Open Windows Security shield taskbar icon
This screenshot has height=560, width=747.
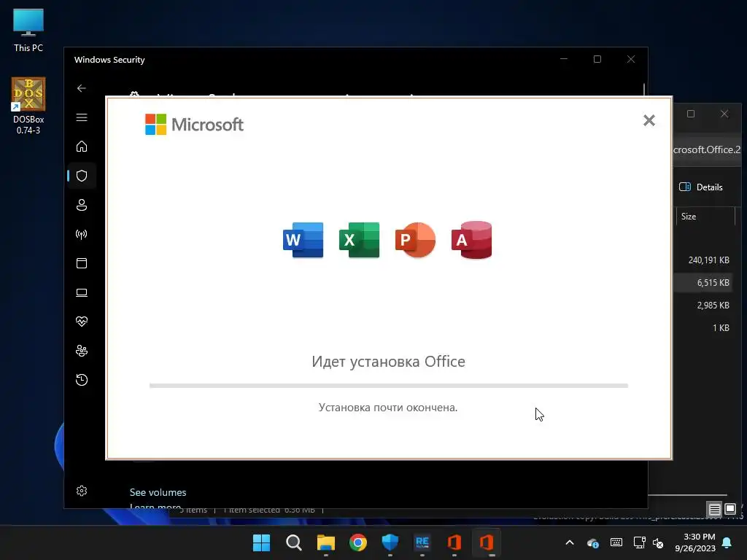pos(390,542)
